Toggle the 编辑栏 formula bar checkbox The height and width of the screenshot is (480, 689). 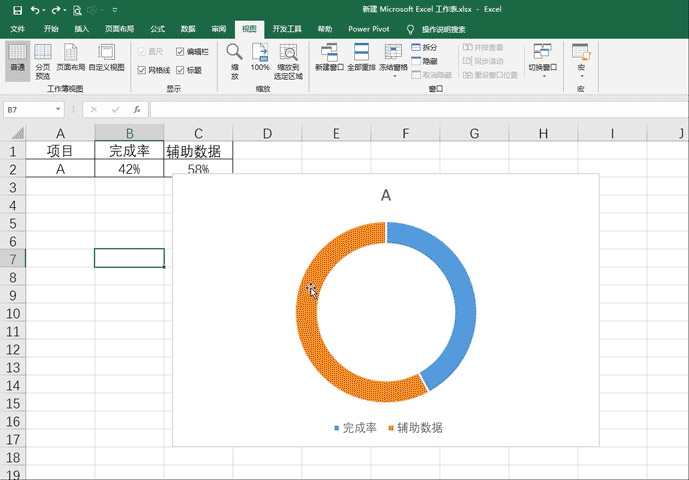(180, 52)
